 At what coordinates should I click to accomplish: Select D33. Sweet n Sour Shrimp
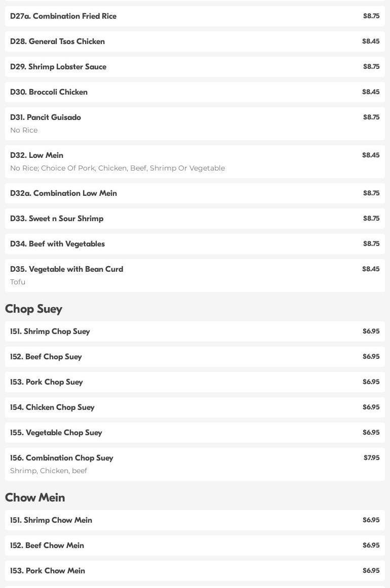(57, 219)
